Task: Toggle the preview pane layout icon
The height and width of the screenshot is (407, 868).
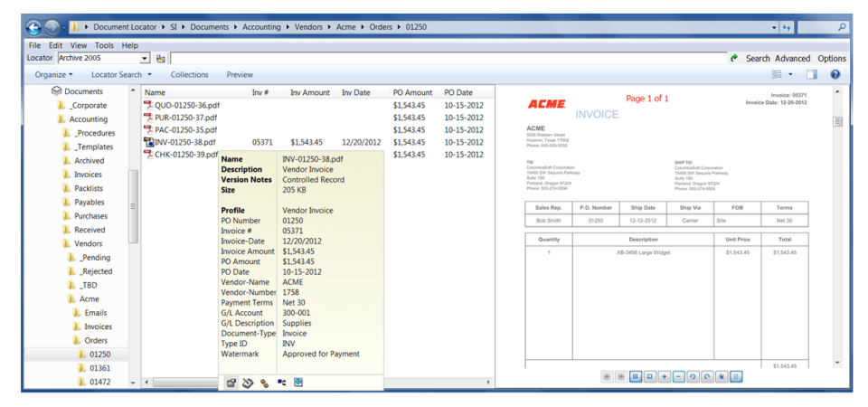Action: click(x=811, y=74)
